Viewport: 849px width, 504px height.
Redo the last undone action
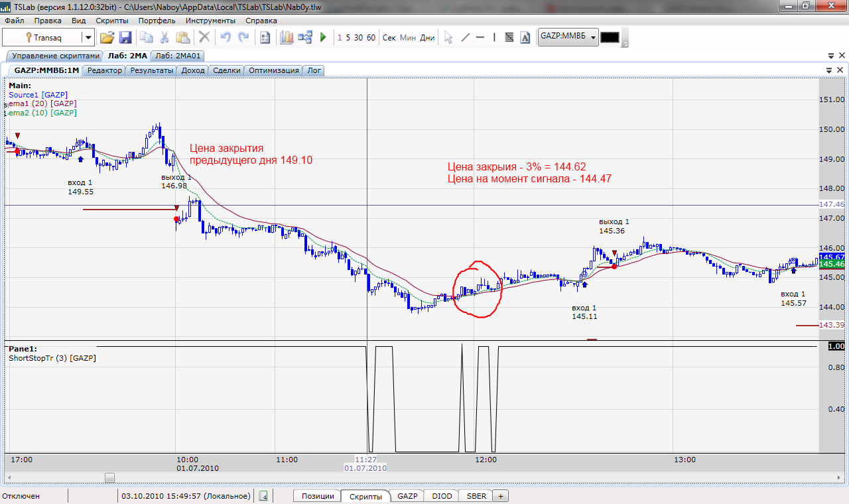tap(243, 37)
